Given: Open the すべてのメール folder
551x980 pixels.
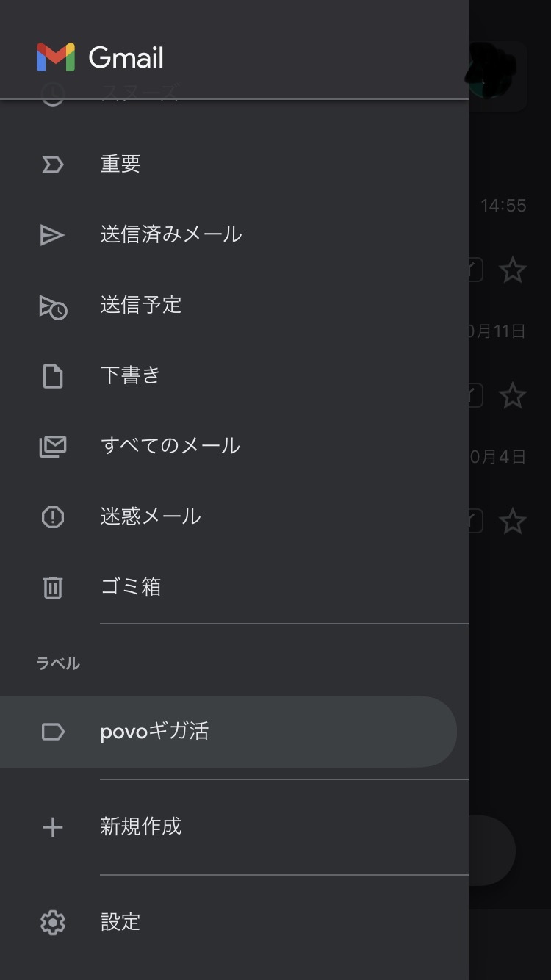Looking at the screenshot, I should [170, 446].
